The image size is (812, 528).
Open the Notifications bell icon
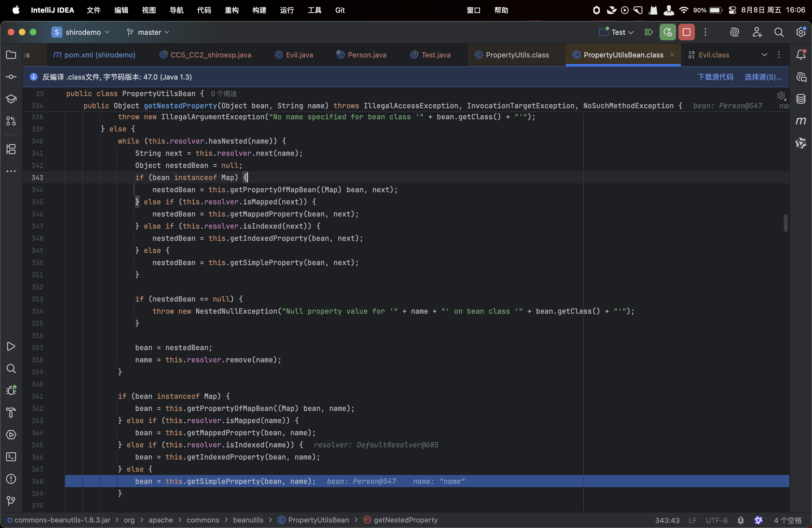coord(800,55)
